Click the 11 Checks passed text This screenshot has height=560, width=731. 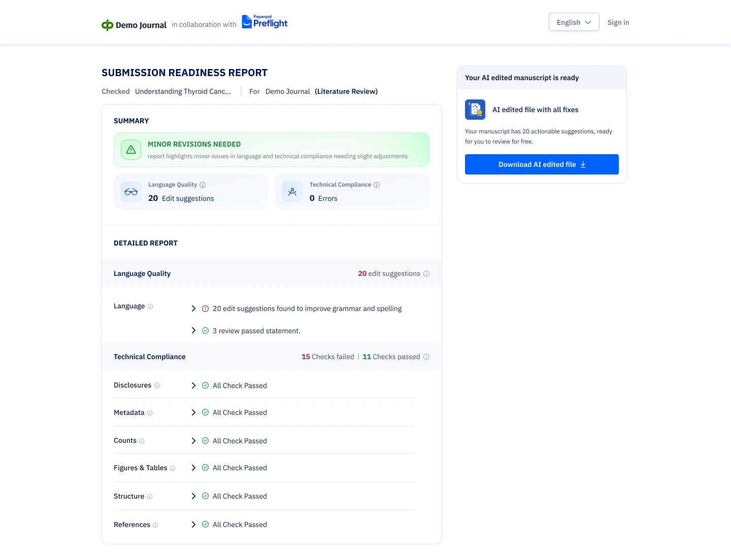pyautogui.click(x=391, y=357)
